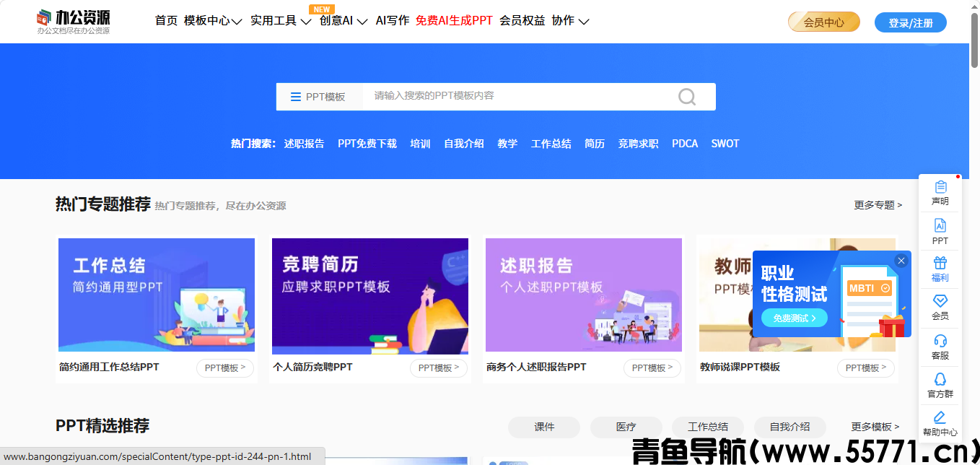Viewport: 980px width, 465px height.
Task: Select hot search 教学
Action: tap(507, 144)
